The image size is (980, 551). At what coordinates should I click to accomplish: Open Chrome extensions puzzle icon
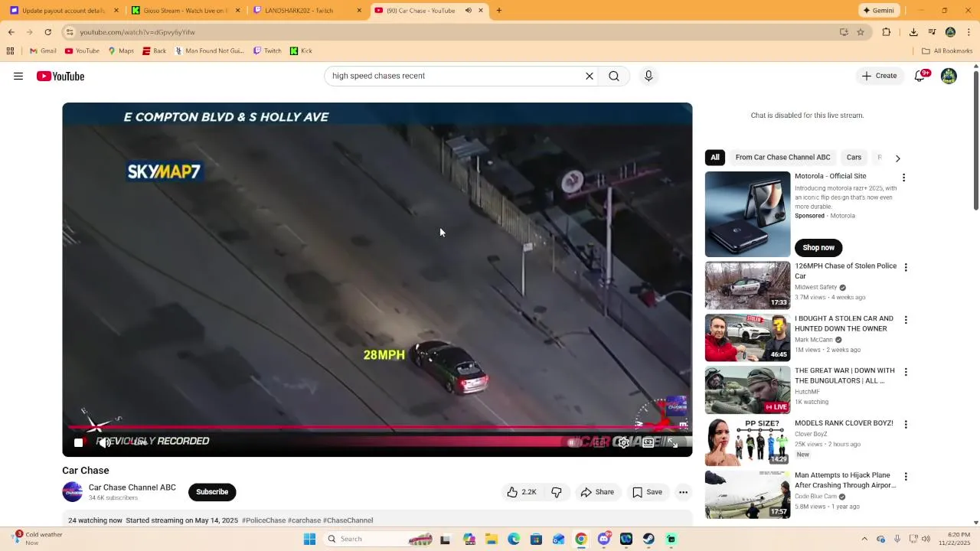[887, 32]
